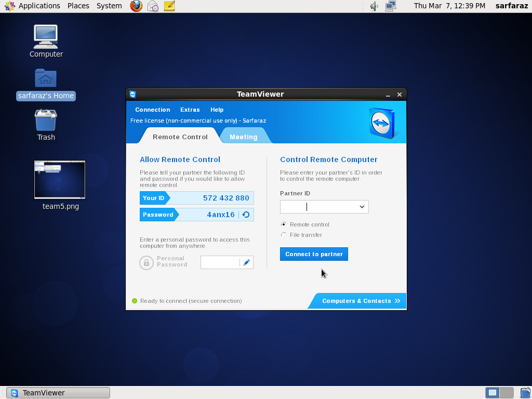Click the Free license notice text
The height and width of the screenshot is (399, 532).
pyautogui.click(x=198, y=121)
